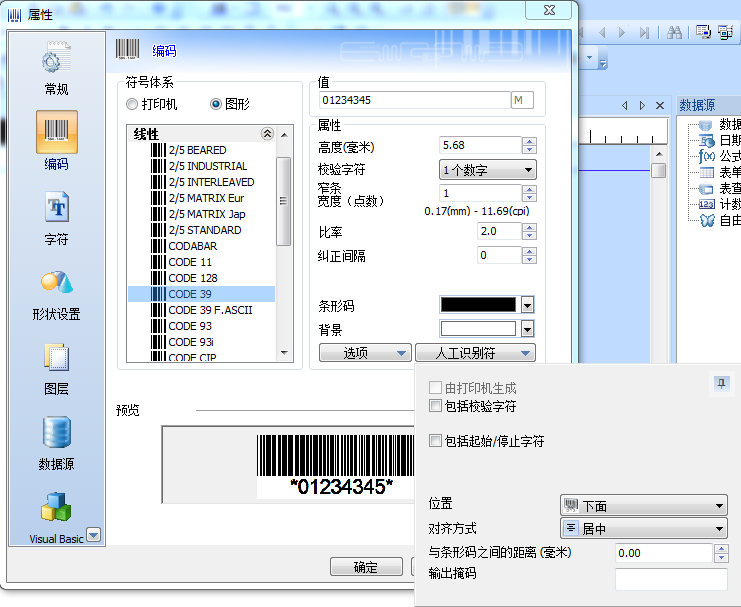741x607 pixels.
Task: Expand the sidebar overflow arrow near Visual Basic
Action: [x=94, y=535]
